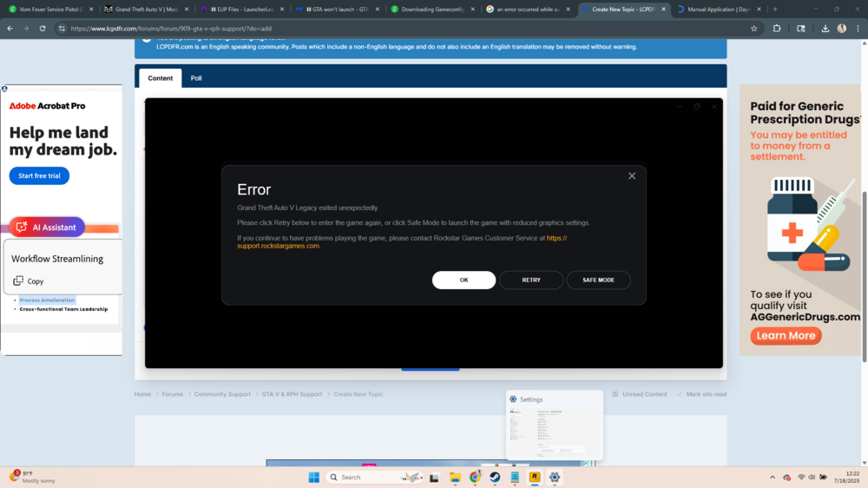Go back with browser back arrow
Image resolution: width=868 pixels, height=488 pixels.
[10, 29]
